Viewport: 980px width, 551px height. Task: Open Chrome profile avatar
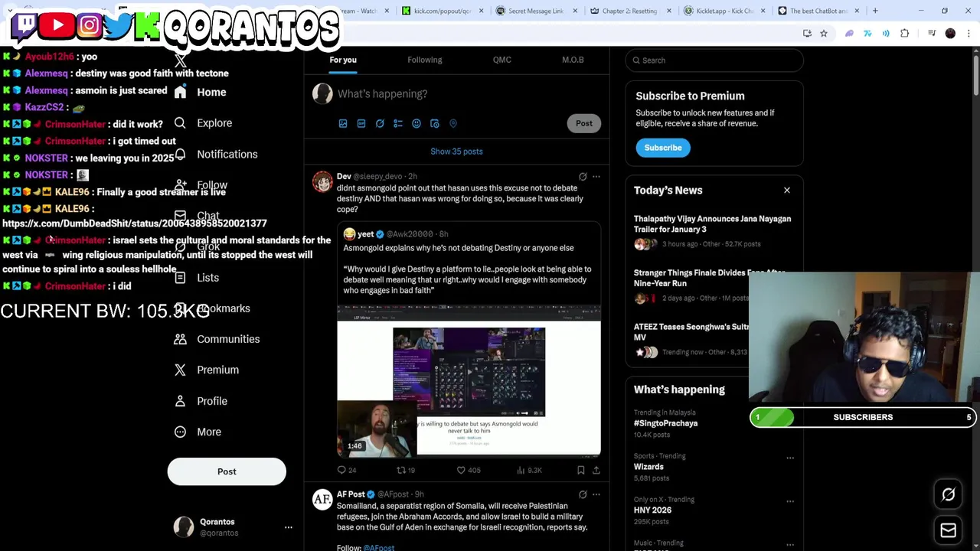(x=950, y=33)
